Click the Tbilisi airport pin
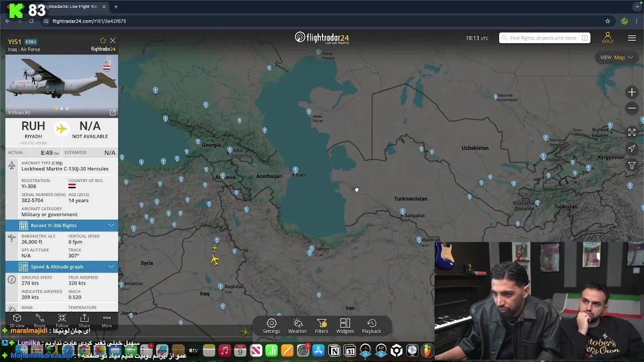 coord(230,150)
